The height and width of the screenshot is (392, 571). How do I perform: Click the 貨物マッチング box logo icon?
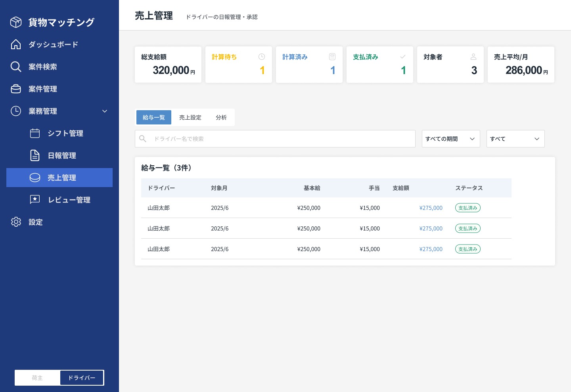pos(16,22)
